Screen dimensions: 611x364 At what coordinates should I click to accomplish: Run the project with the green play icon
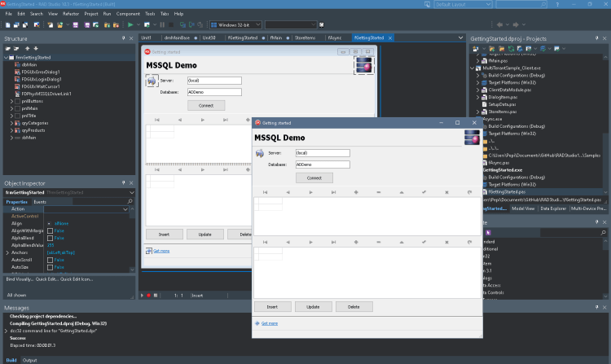tap(130, 24)
